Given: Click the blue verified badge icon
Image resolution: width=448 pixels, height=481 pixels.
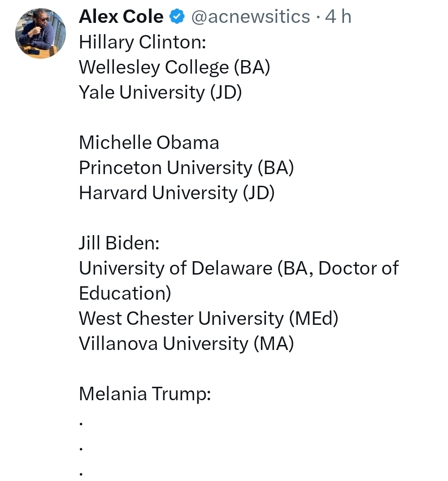Looking at the screenshot, I should (177, 17).
